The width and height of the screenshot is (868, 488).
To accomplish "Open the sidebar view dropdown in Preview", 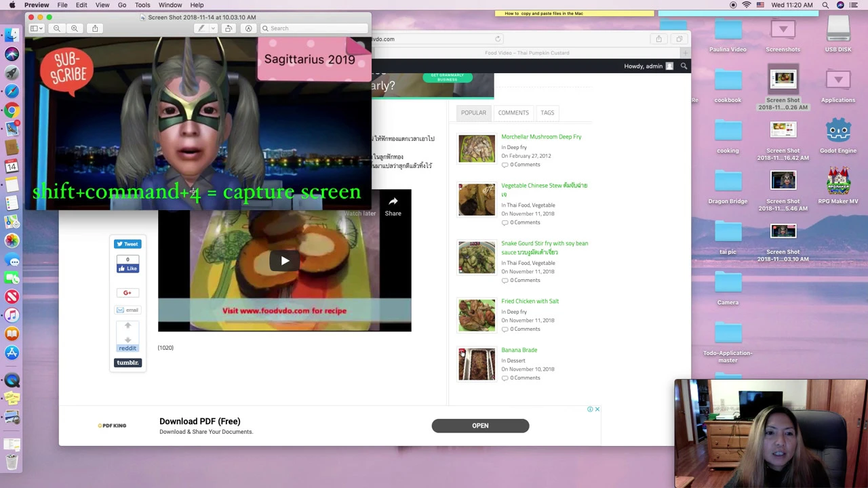I will pyautogui.click(x=37, y=28).
